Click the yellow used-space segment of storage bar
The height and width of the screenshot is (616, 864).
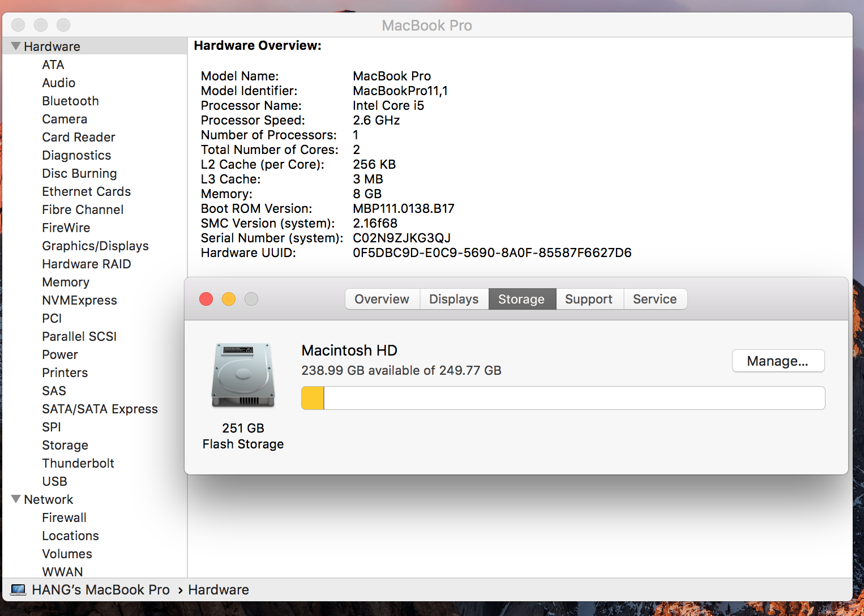(313, 398)
